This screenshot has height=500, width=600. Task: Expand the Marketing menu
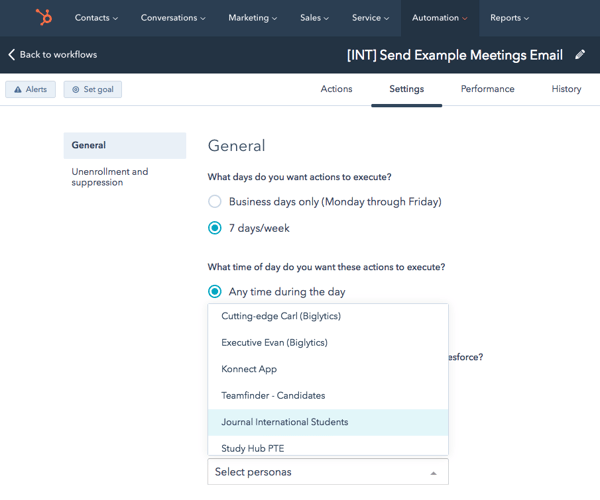(254, 18)
